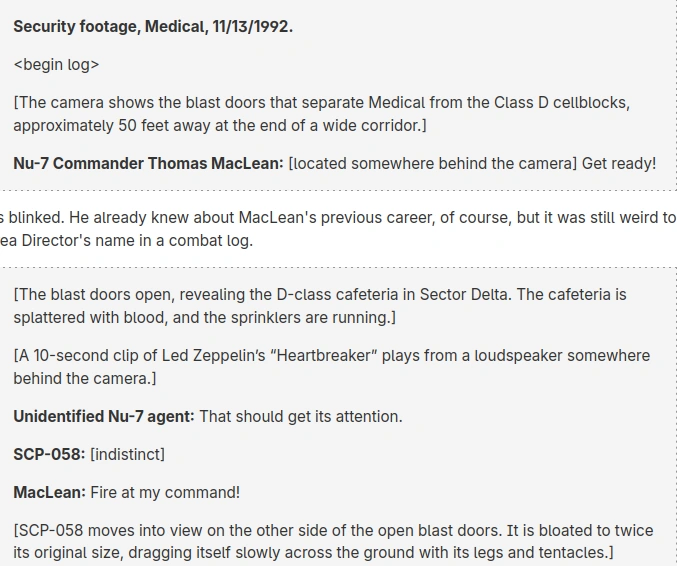This screenshot has width=677, height=566.
Task: Click the "<begin log>" line
Action: pyautogui.click(x=56, y=65)
